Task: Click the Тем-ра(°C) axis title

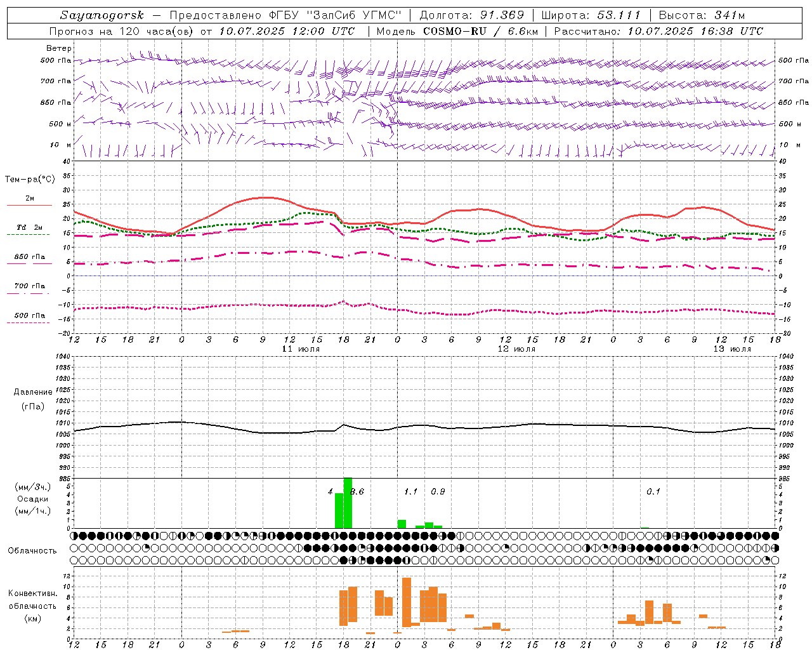Action: click(30, 180)
